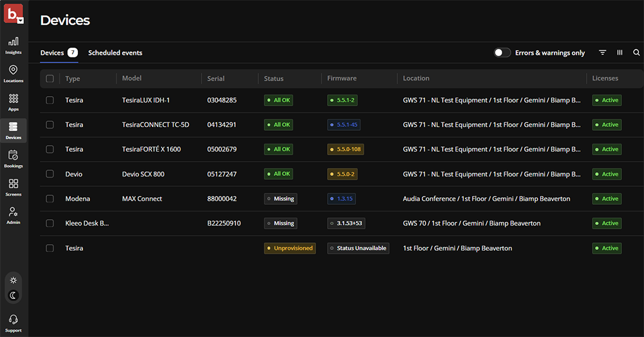The width and height of the screenshot is (644, 337).
Task: Open the Apps sidebar item
Action: tap(13, 102)
